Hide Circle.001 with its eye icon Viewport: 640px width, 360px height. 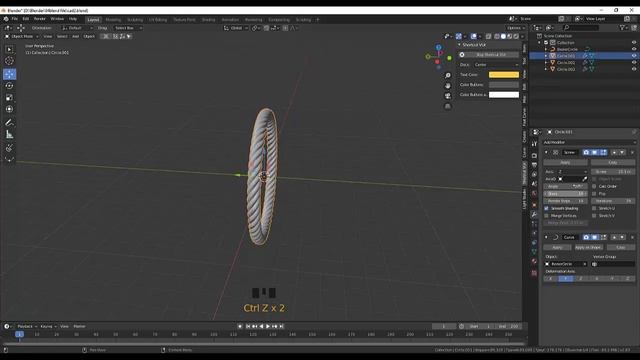click(634, 56)
